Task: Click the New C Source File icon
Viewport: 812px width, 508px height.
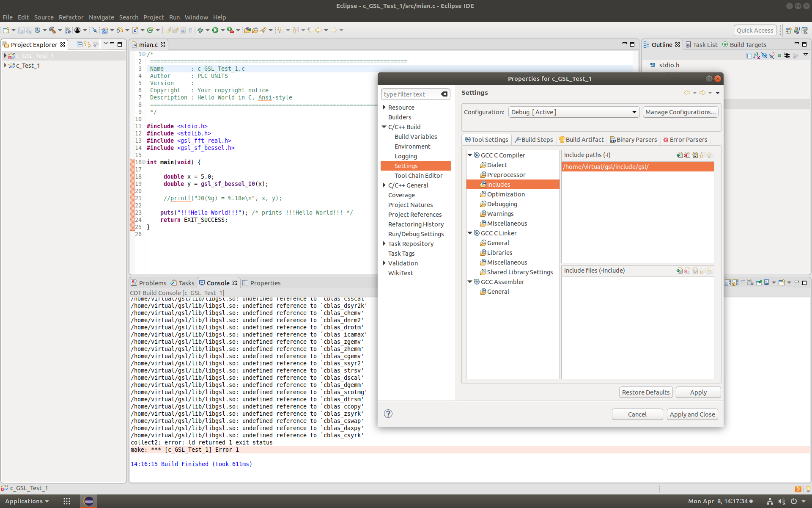Action: point(135,30)
